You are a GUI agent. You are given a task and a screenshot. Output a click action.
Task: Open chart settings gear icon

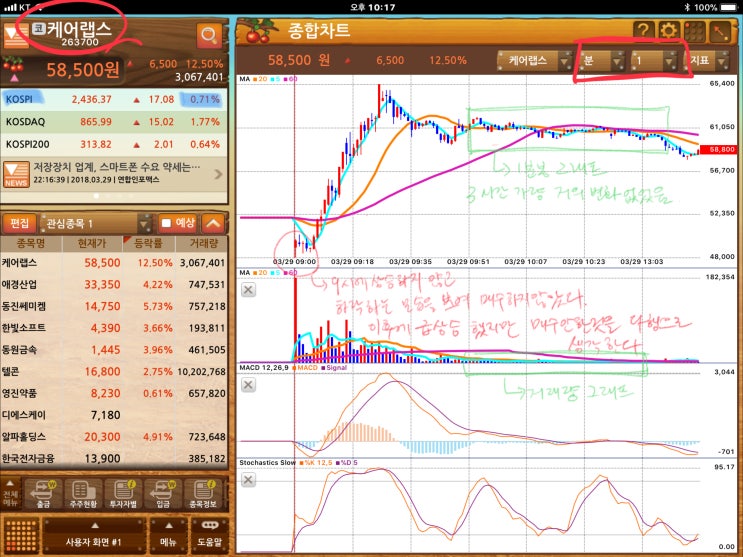pos(668,31)
